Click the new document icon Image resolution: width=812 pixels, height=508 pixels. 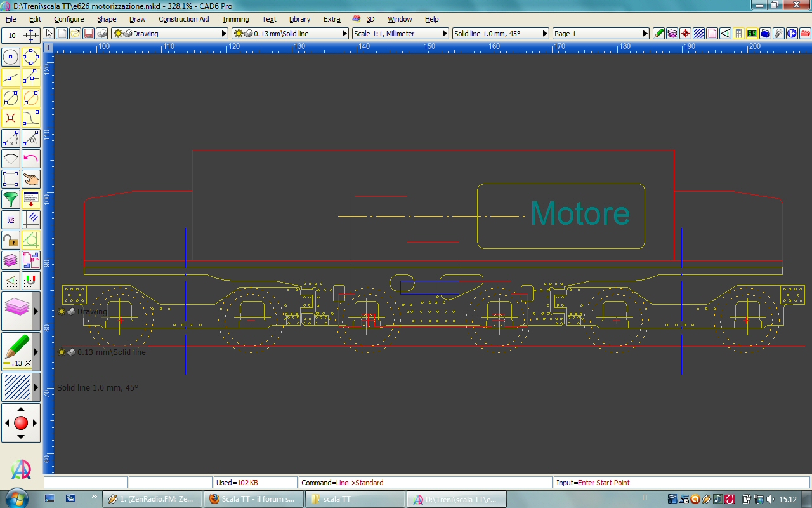(62, 34)
